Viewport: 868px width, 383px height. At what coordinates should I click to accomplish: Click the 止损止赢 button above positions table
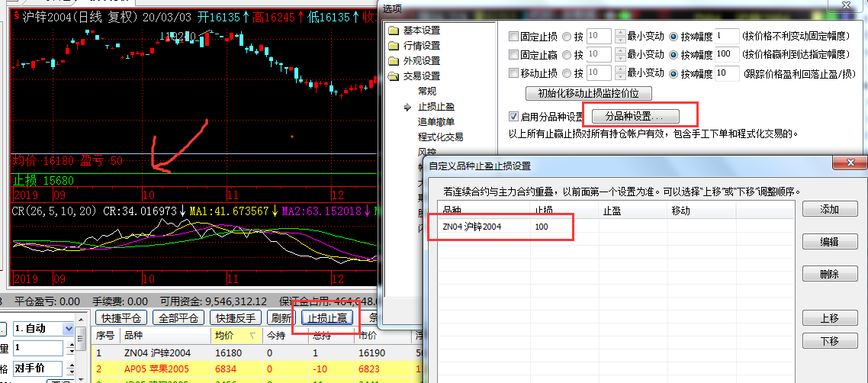click(x=327, y=317)
